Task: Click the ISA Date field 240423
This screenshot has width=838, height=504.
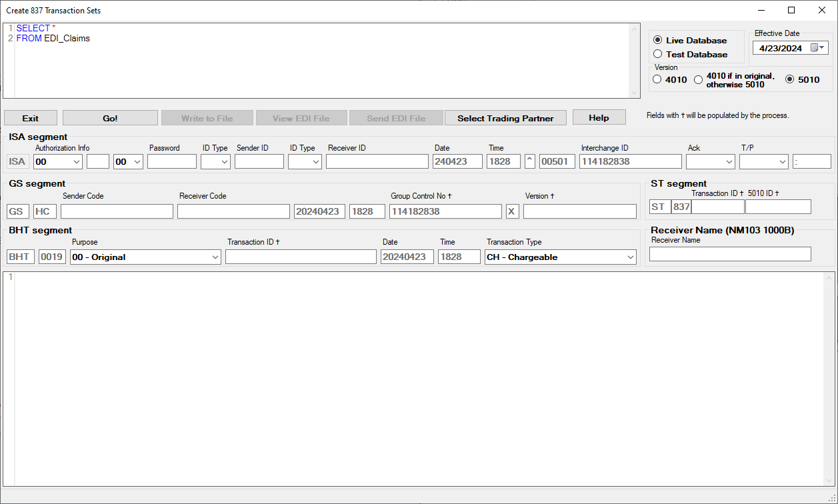Action: coord(458,161)
